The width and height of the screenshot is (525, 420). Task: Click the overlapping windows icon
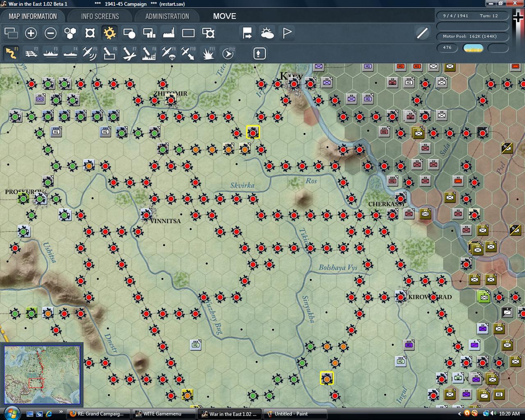click(11, 33)
